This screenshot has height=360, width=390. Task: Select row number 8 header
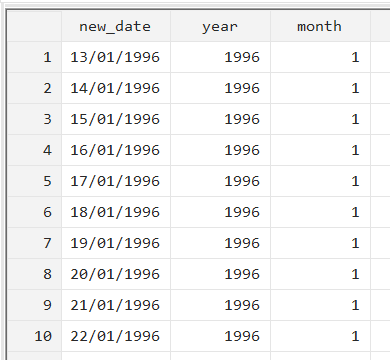tap(35, 274)
